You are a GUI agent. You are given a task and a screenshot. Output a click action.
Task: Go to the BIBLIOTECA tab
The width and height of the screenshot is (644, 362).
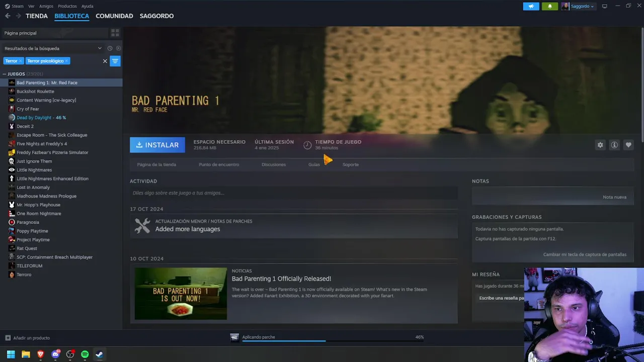pos(71,16)
